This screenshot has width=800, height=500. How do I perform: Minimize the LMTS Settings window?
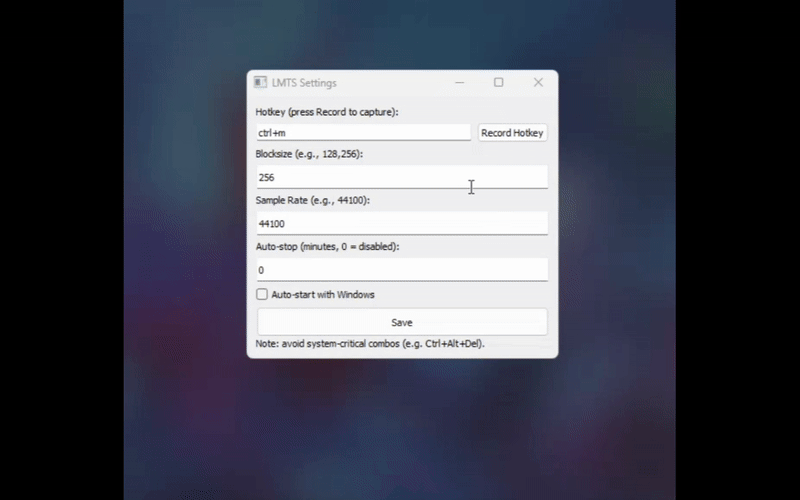(x=460, y=82)
